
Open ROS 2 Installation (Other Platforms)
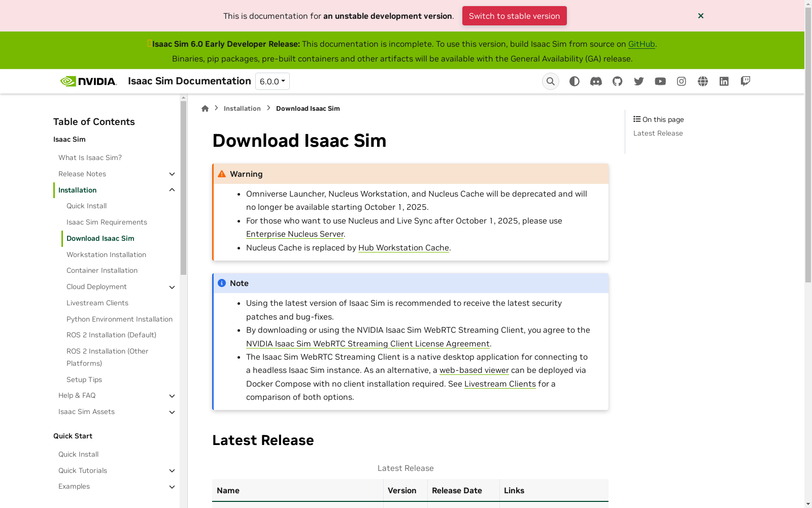[x=108, y=357]
